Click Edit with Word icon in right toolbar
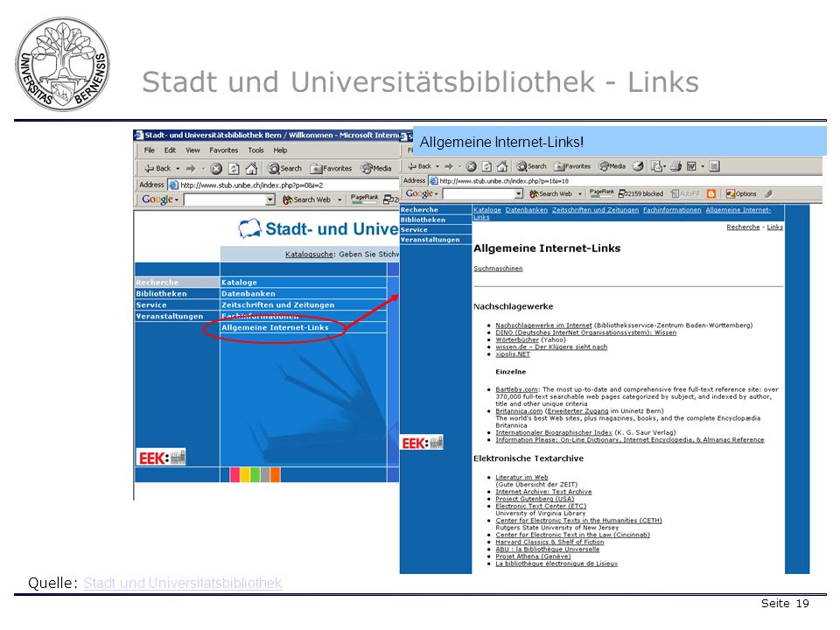 (691, 166)
